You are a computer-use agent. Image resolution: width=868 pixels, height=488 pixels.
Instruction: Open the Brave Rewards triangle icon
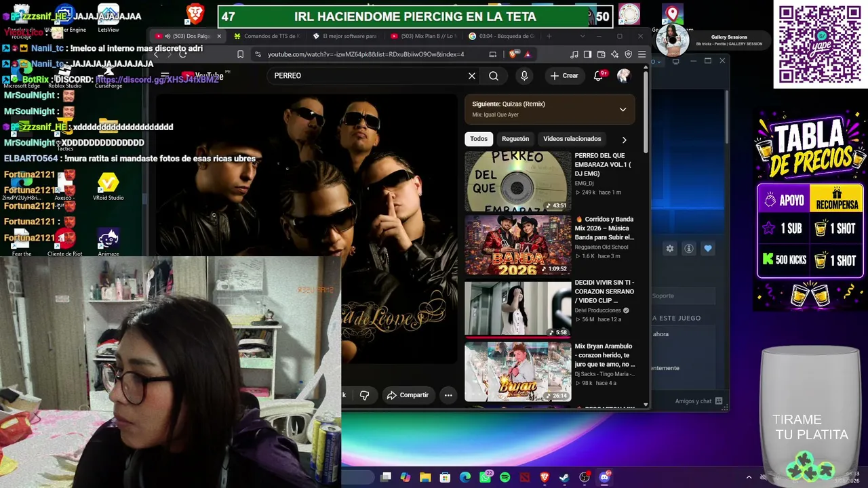pyautogui.click(x=527, y=54)
